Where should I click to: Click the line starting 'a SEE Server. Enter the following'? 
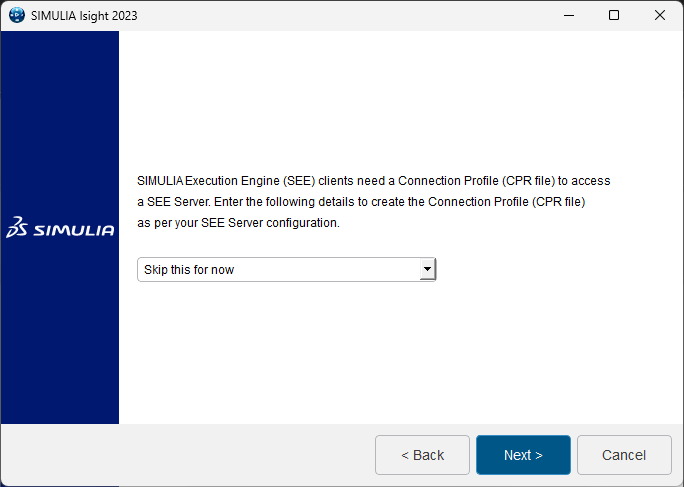[361, 202]
